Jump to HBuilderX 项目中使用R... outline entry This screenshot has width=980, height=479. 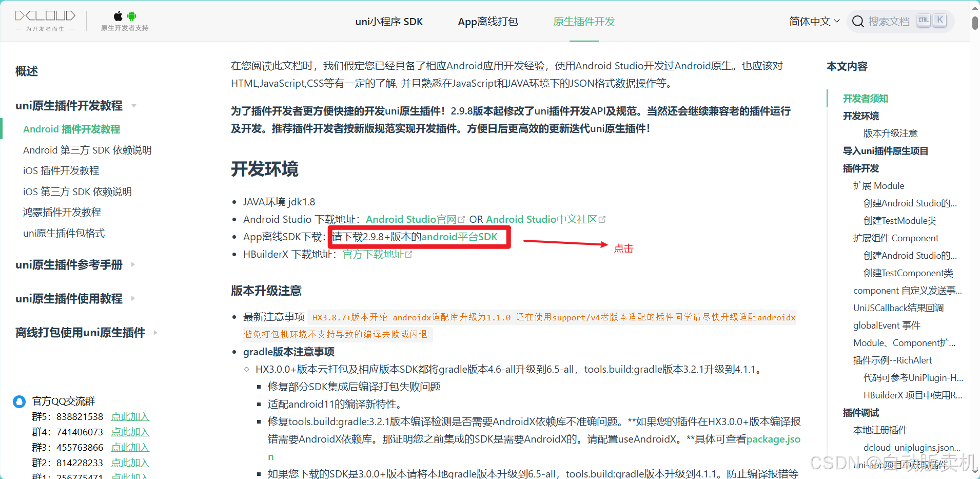click(x=913, y=395)
